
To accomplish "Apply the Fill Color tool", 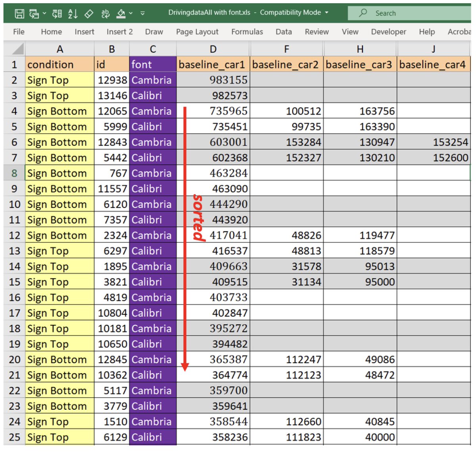I will [121, 12].
